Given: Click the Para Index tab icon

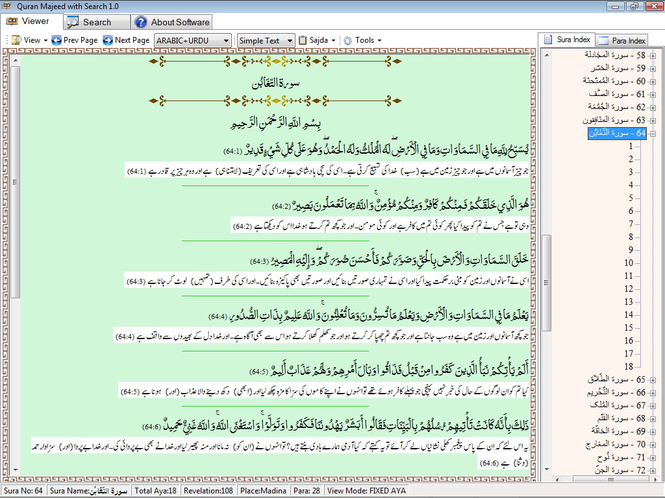Looking at the screenshot, I should (x=603, y=40).
